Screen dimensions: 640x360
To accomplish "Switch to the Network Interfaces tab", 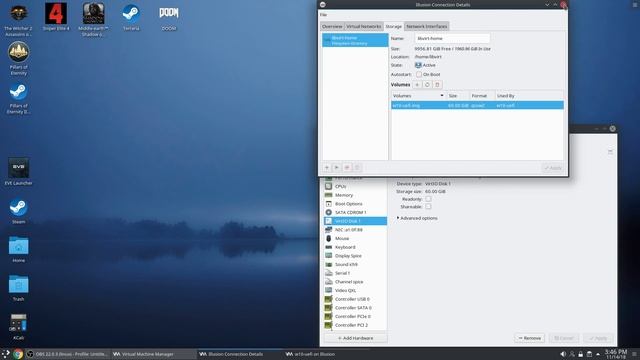I will (427, 26).
